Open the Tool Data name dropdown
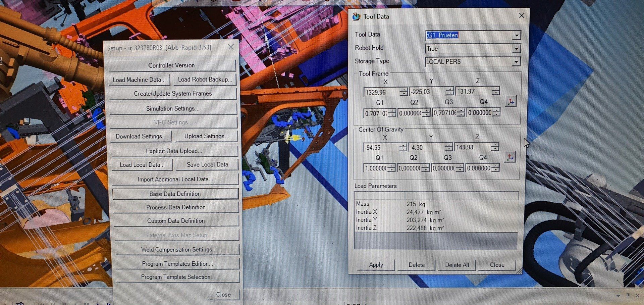Image resolution: width=644 pixels, height=305 pixels. tap(517, 35)
